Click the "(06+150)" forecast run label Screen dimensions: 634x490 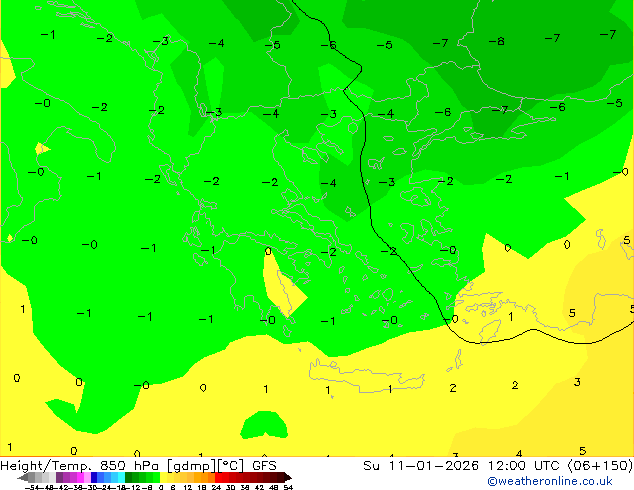[600, 466]
